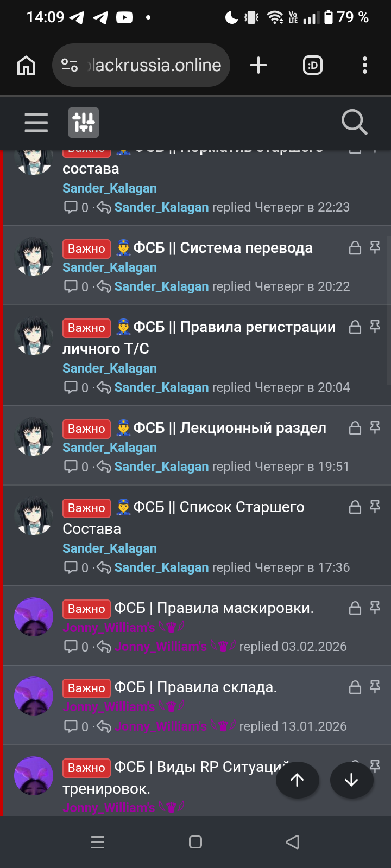Tap the browser home icon

click(26, 66)
